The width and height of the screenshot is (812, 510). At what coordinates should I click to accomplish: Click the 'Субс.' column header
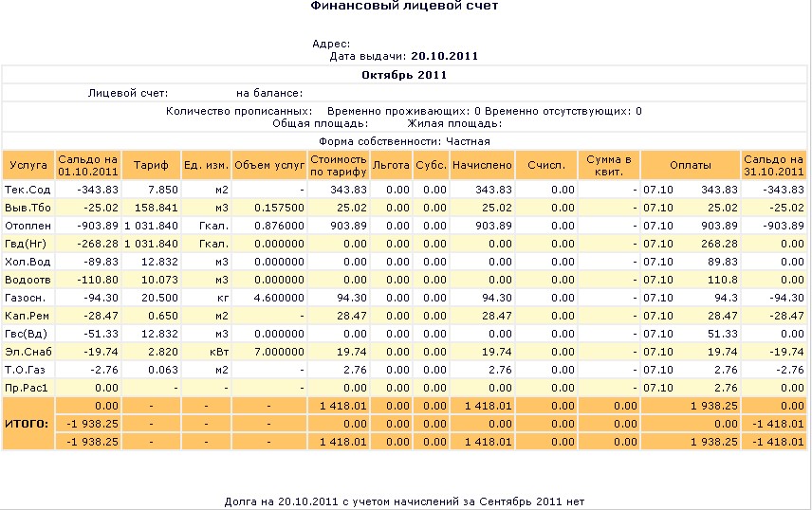(432, 165)
